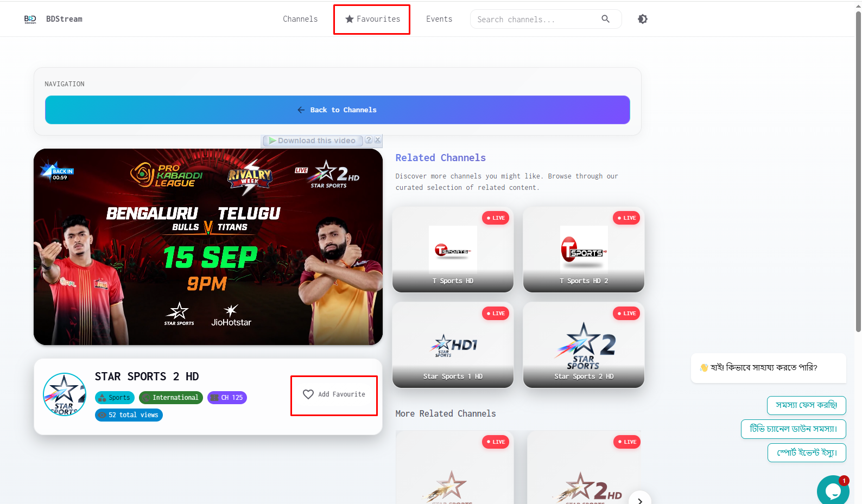This screenshot has height=504, width=862.
Task: Close the Download this video bar
Action: tap(378, 140)
